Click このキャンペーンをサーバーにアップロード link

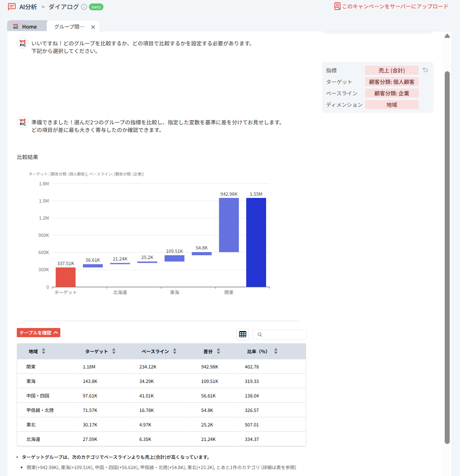395,6
